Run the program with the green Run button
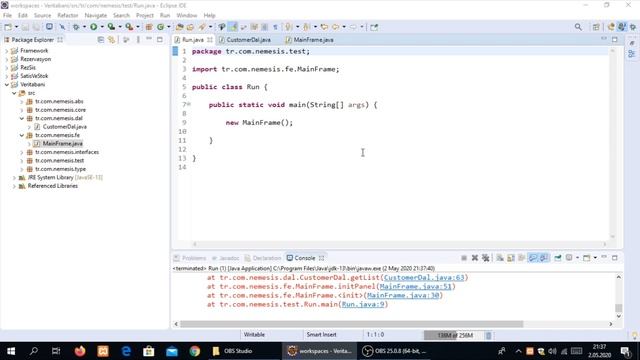Screen dimensions: 640x360 tap(93, 27)
